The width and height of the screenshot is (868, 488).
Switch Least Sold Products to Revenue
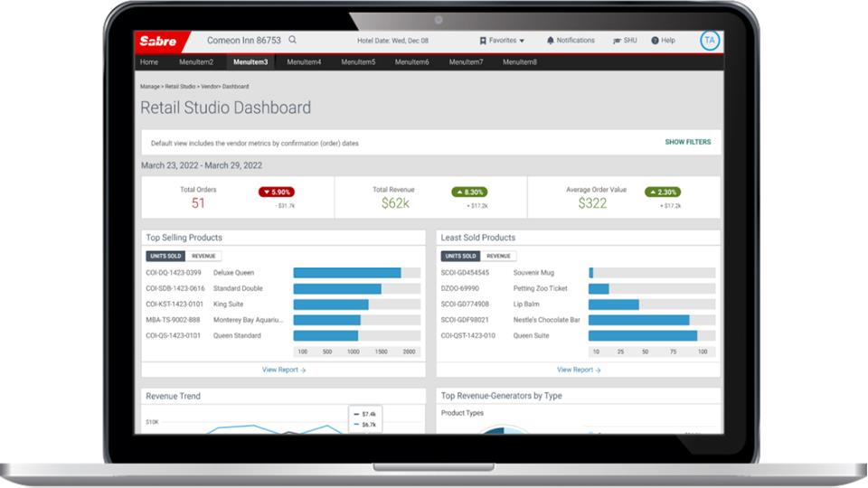[x=498, y=257]
